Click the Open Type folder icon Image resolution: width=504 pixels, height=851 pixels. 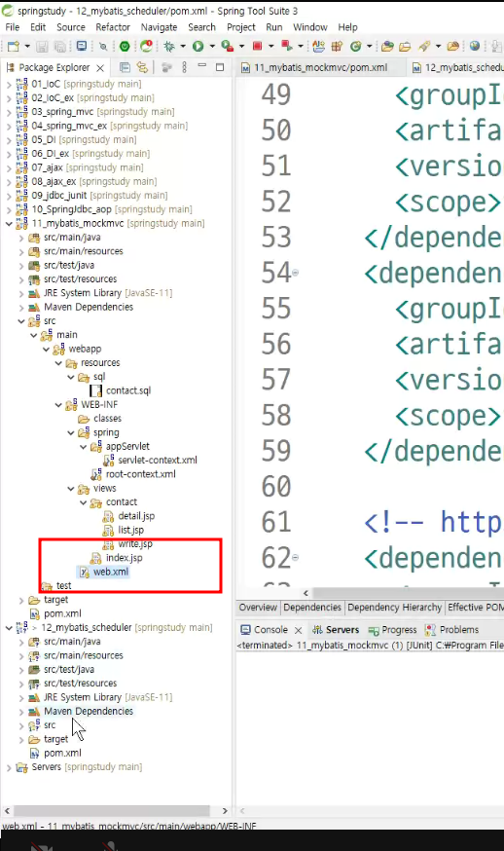tap(387, 47)
